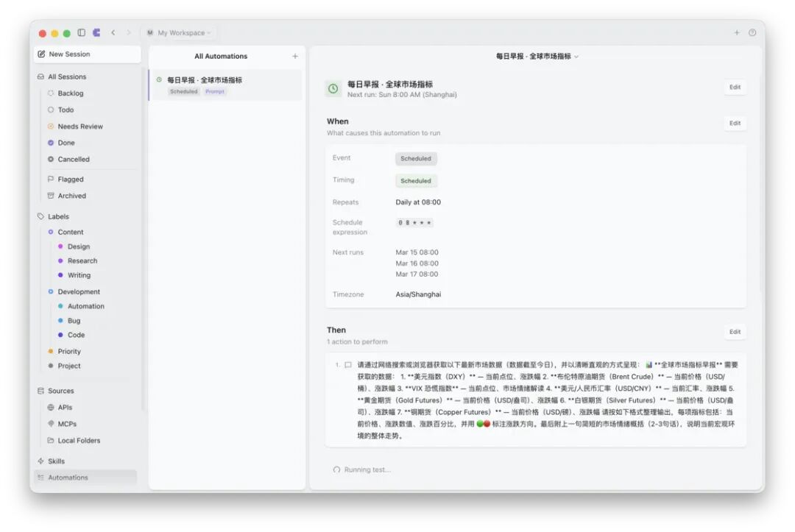Open the Automations section
The image size is (795, 532).
tap(85, 478)
